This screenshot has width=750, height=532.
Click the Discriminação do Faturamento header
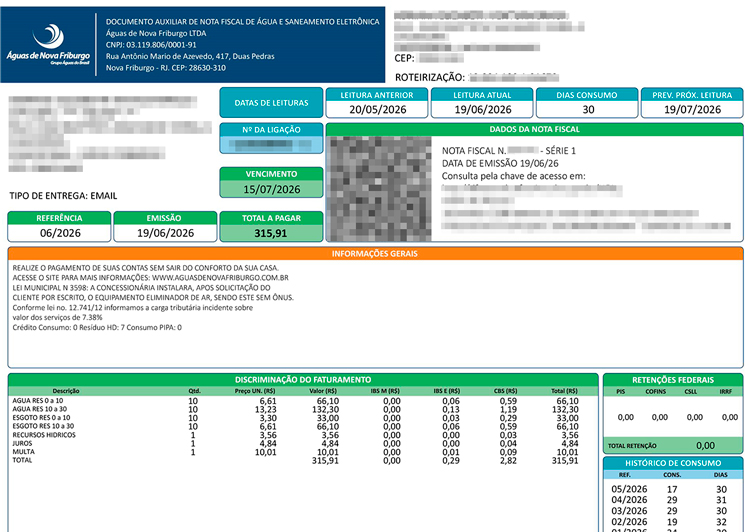pyautogui.click(x=303, y=379)
